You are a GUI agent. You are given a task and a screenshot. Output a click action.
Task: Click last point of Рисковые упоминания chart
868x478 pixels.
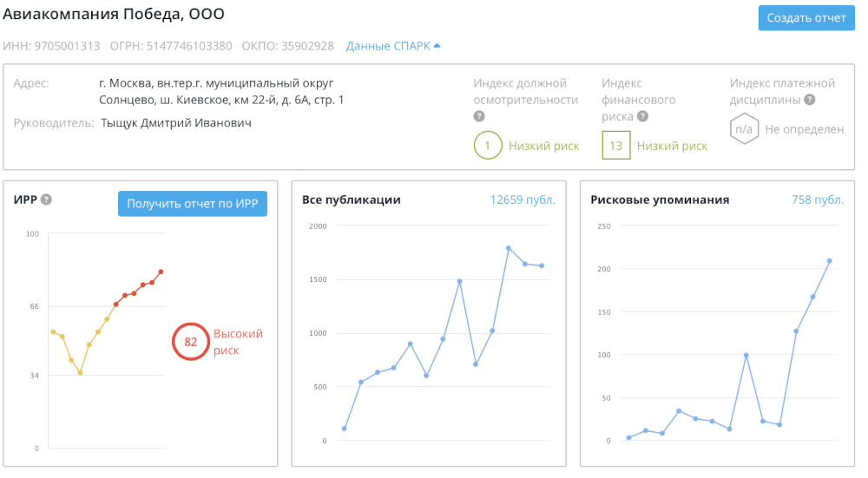(830, 260)
